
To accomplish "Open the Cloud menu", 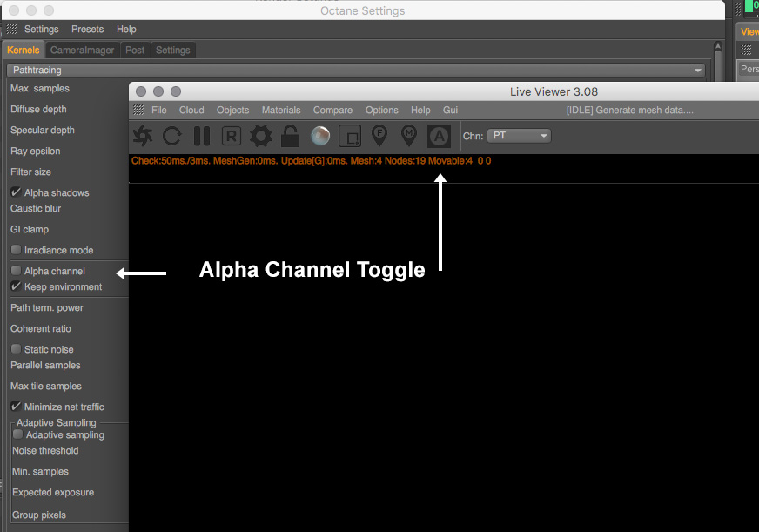I will 191,110.
